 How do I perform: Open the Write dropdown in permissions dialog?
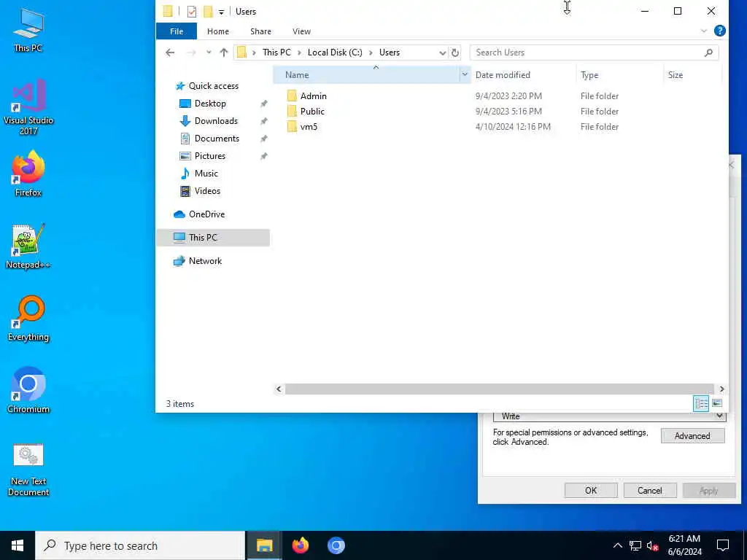point(719,416)
